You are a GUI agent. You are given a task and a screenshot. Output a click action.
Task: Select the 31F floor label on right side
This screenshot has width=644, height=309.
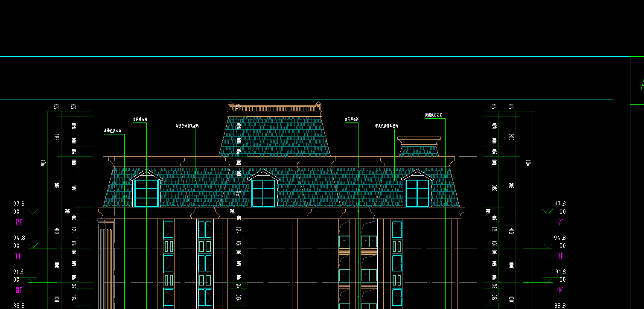pos(560,256)
